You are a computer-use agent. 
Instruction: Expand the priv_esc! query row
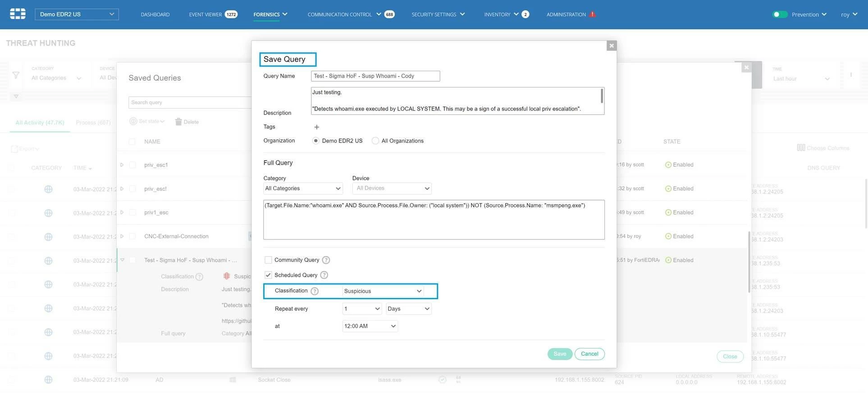click(x=122, y=189)
